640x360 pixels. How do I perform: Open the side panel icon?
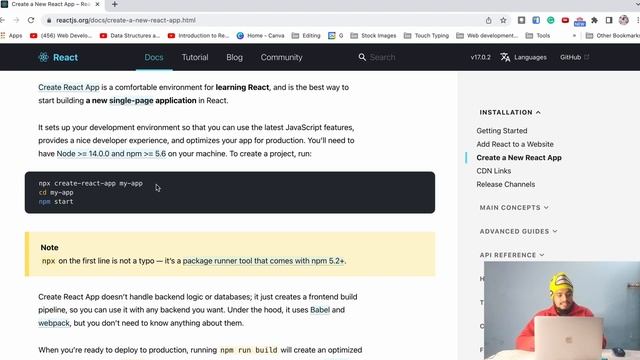[609, 20]
